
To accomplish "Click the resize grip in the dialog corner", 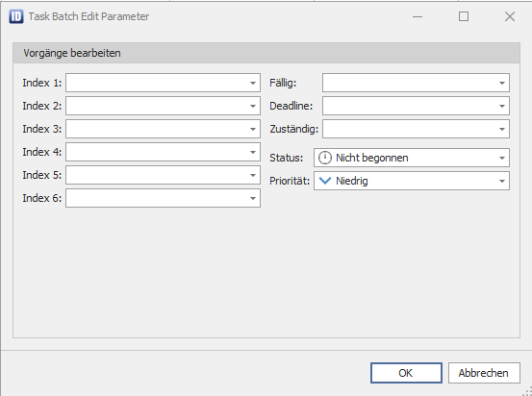I will (x=527, y=391).
